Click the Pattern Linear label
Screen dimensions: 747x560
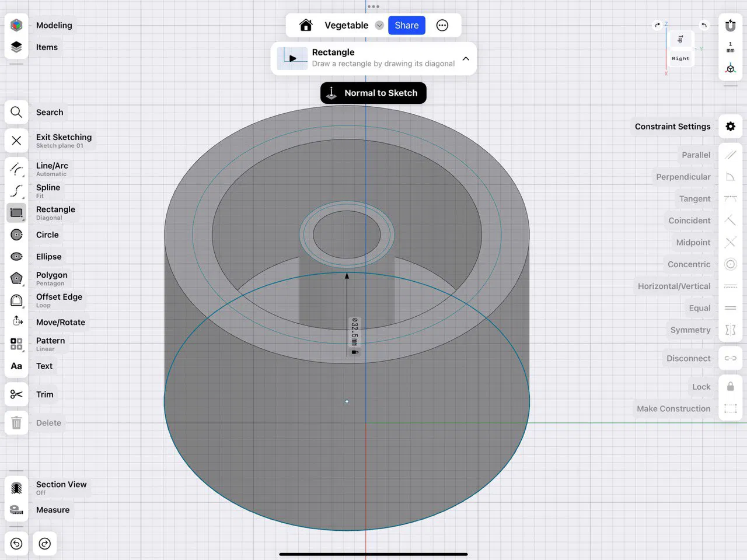point(50,344)
